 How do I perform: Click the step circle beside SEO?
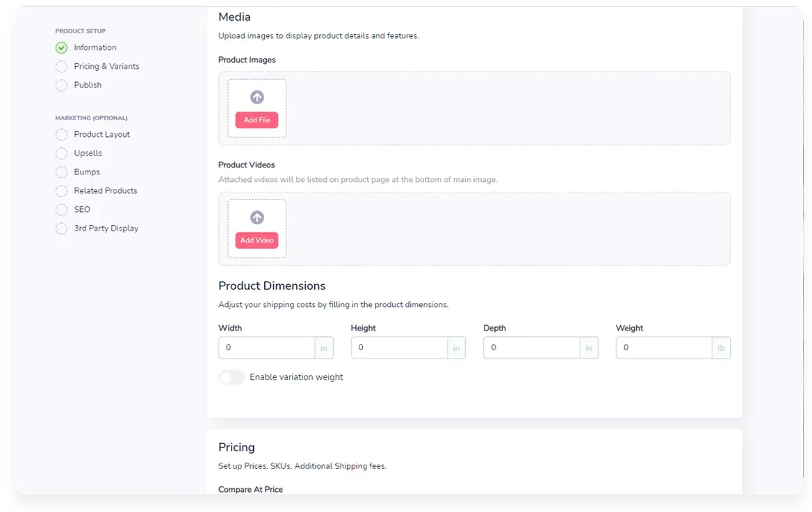tap(61, 210)
